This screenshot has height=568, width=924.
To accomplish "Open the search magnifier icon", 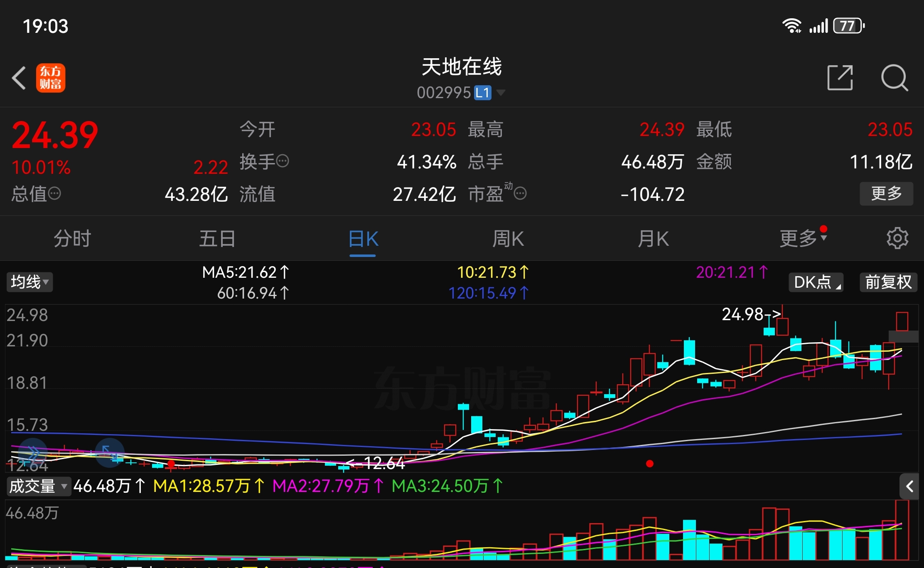I will point(895,78).
